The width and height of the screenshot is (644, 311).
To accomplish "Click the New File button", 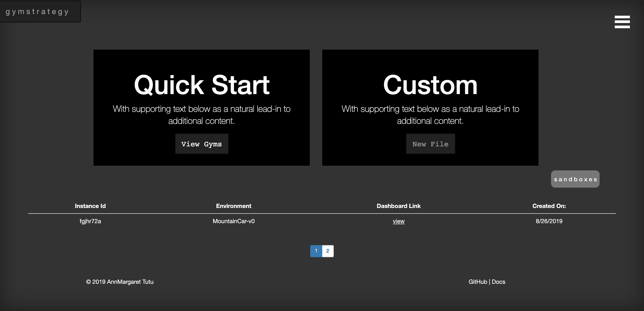I will pyautogui.click(x=430, y=144).
